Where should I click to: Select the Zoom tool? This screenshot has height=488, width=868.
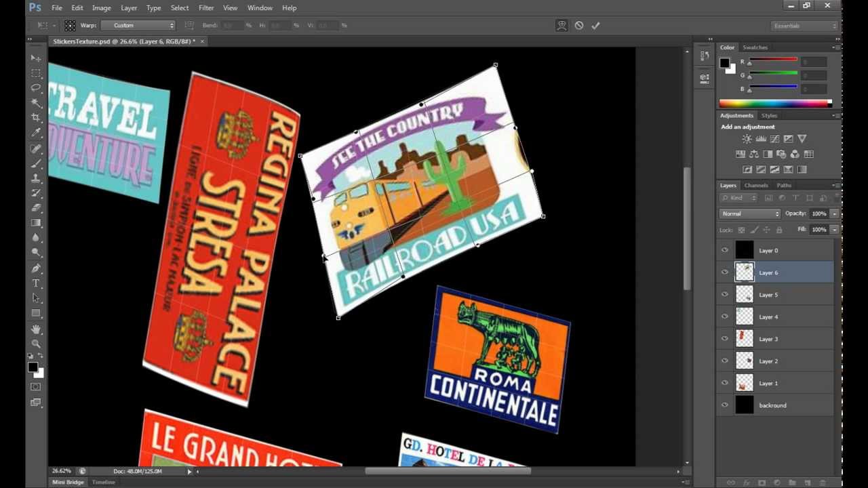pos(36,344)
